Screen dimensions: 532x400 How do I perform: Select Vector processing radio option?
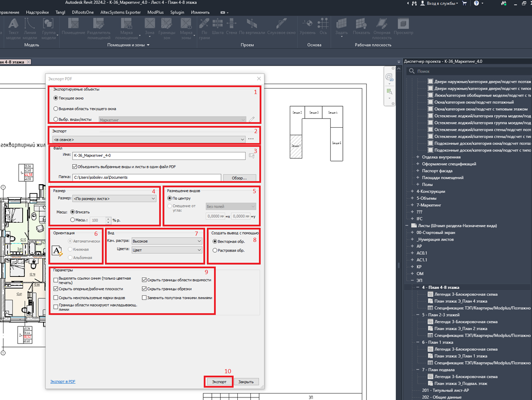215,242
